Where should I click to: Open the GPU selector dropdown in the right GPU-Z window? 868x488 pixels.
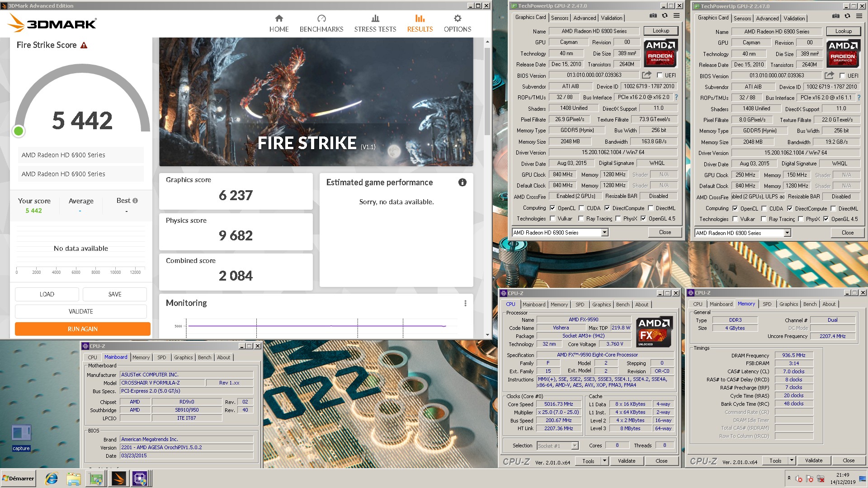(x=787, y=233)
